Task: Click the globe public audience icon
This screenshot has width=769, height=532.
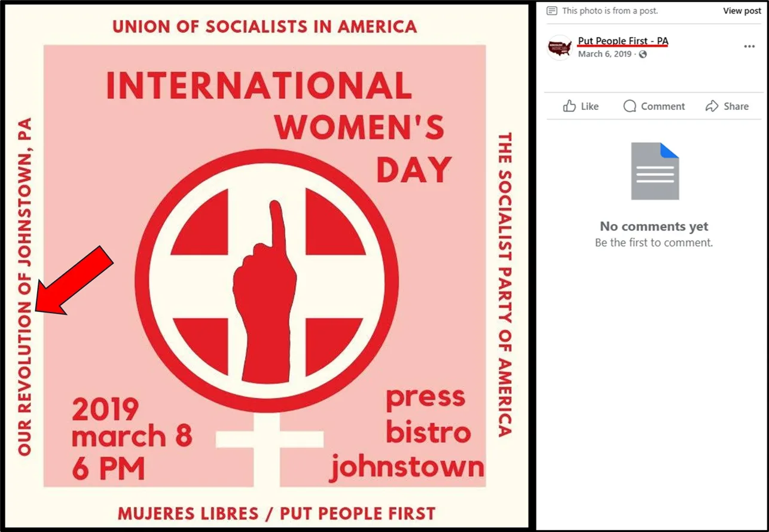Action: [643, 54]
